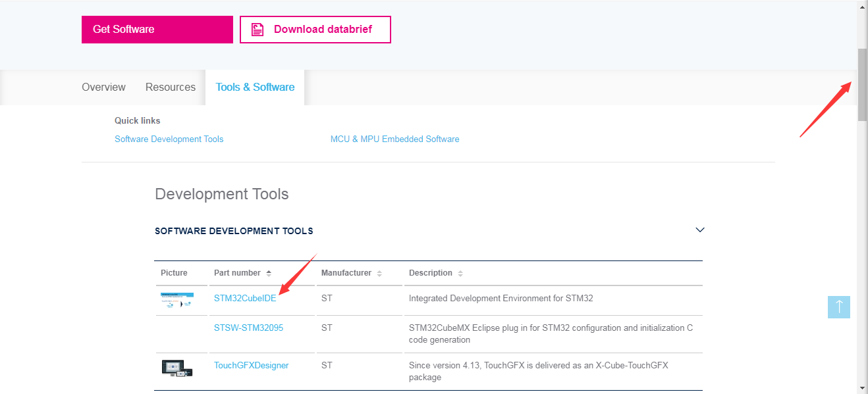Collapse the Software Development Tools section chevron

pos(700,230)
